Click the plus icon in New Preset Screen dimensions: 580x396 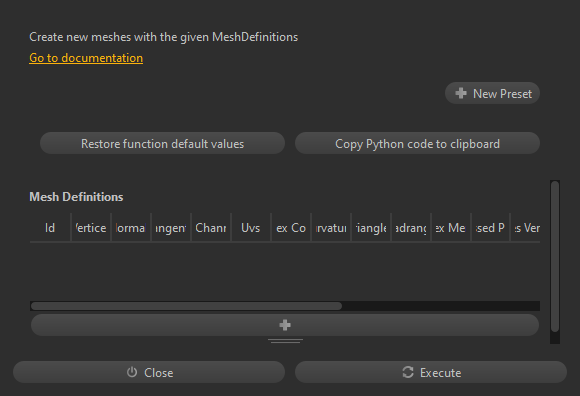[461, 93]
